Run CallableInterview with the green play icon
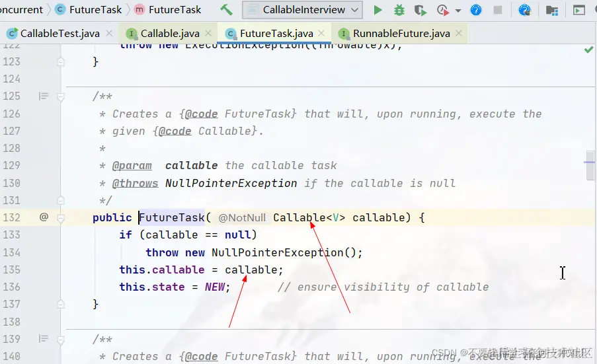Screen dimensions: 597x364 378,10
